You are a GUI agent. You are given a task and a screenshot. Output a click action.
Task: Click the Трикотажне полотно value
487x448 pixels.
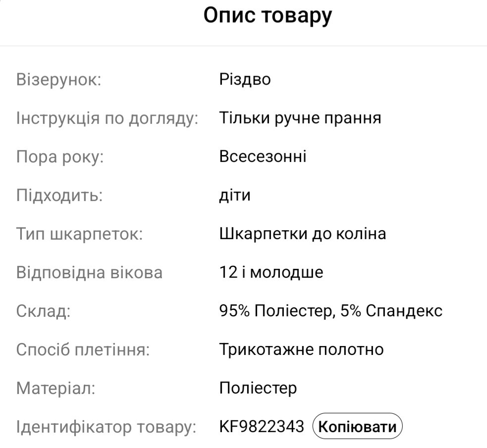(x=301, y=349)
